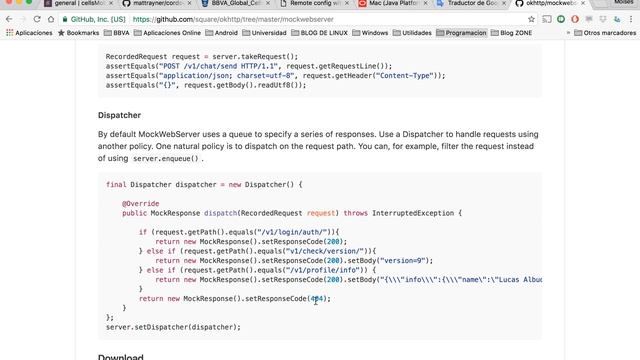Click the 'public MockResponse dispatch' method line

292,213
